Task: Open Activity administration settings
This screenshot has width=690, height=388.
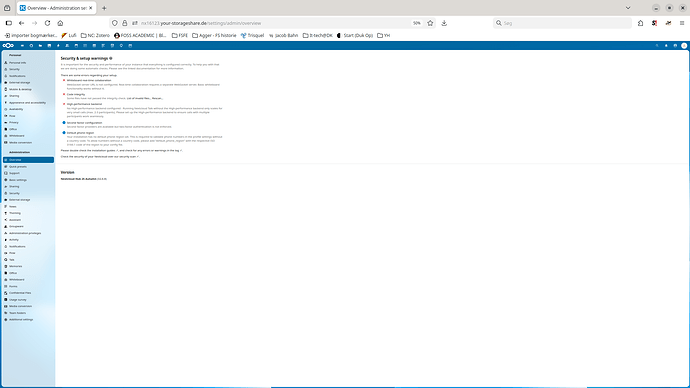Action: (28, 240)
